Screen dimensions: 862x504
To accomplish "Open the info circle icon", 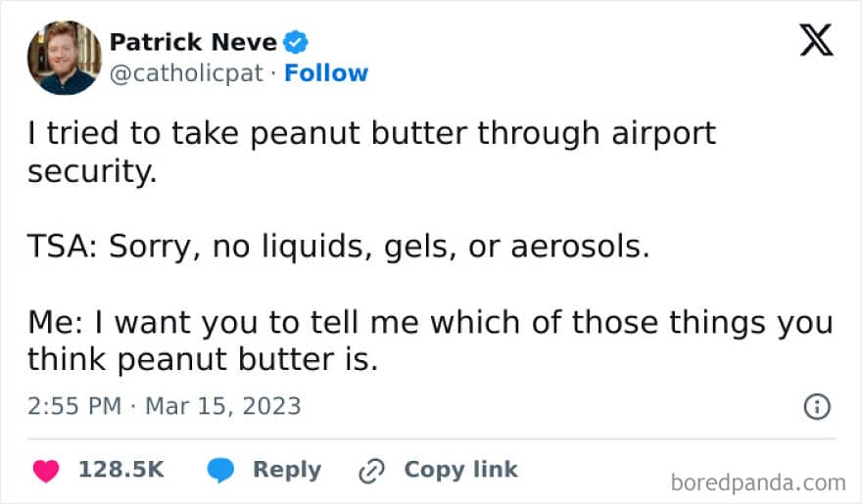I will tap(817, 407).
